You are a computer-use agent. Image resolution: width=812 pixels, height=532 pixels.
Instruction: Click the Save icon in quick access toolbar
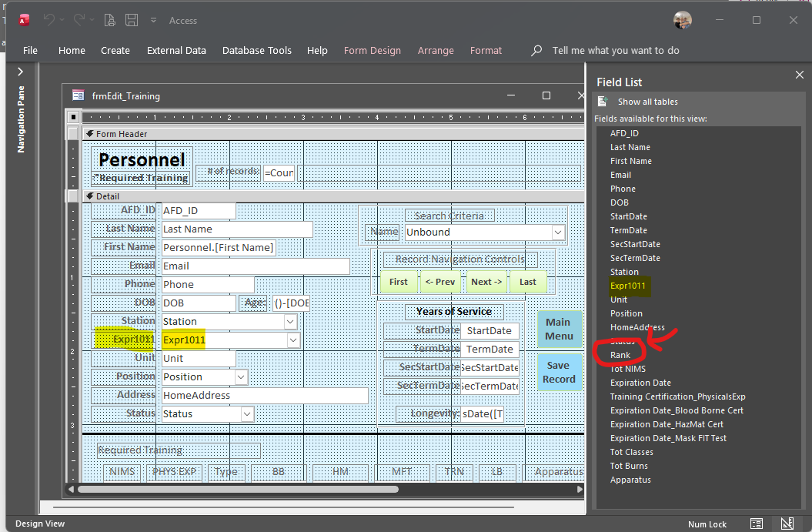pyautogui.click(x=132, y=20)
